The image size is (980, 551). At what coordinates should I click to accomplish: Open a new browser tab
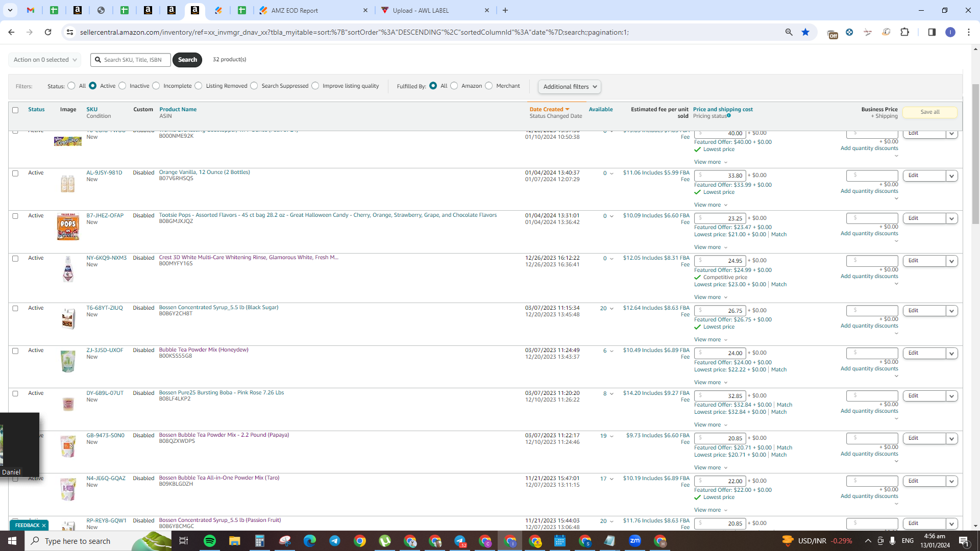pos(505,10)
